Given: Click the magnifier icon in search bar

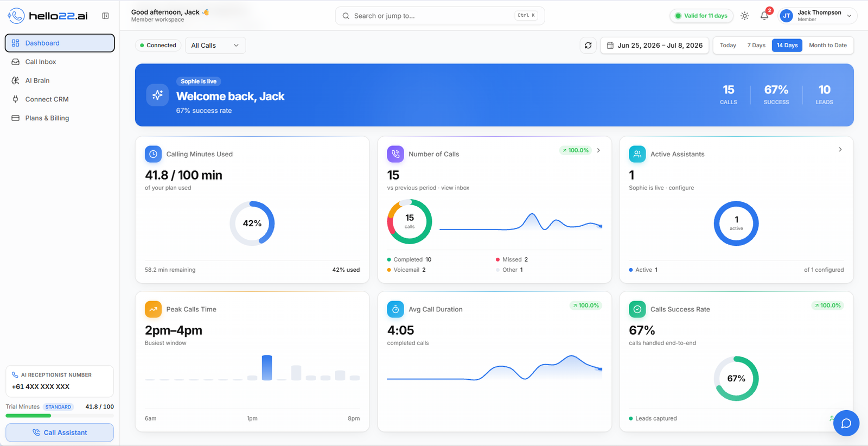Looking at the screenshot, I should click(x=346, y=16).
